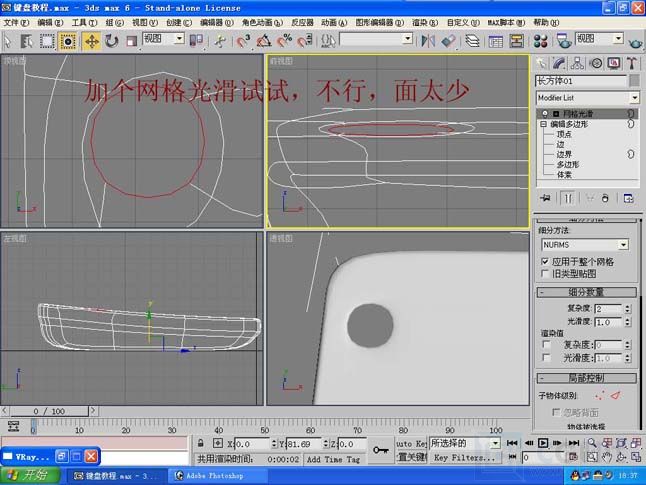Click the Go to Start playback button

pyautogui.click(x=512, y=442)
